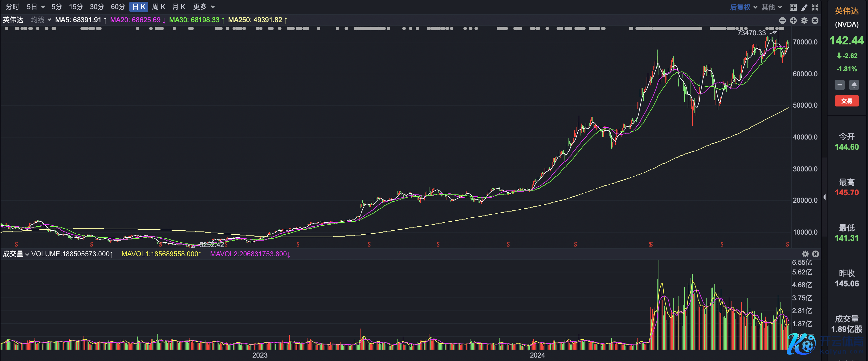Screen dimensions: 868x361
Task: Open the main chart indicator settings gear
Action: click(804, 20)
